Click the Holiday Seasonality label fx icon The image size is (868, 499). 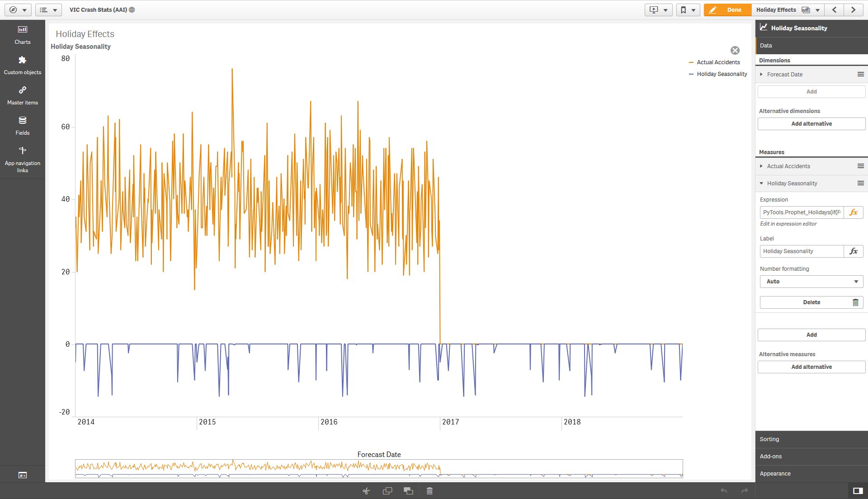tap(854, 251)
